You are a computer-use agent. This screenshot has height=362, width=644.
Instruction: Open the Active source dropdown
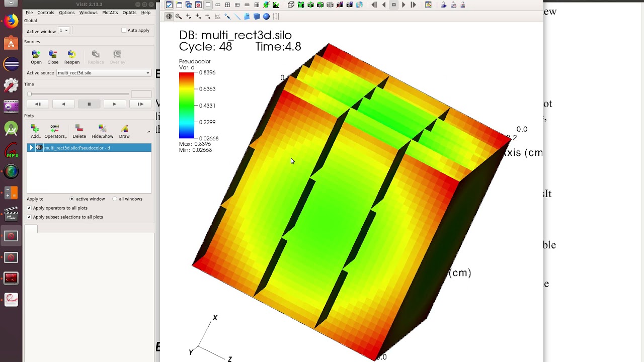104,73
